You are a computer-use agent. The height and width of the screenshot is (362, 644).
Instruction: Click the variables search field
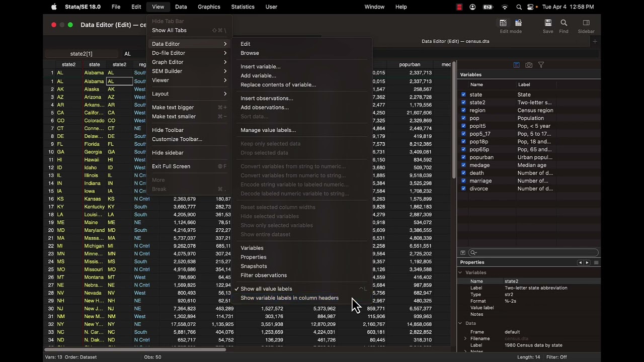(533, 252)
